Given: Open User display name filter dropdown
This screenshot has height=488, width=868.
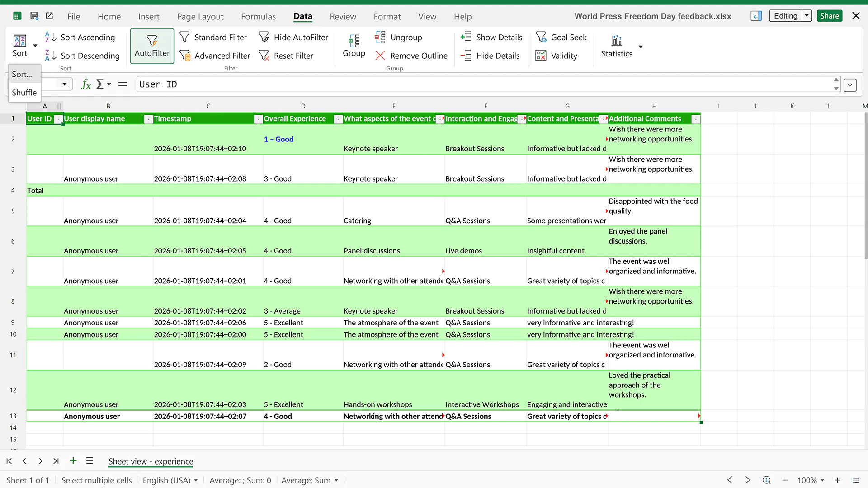Looking at the screenshot, I should (148, 119).
